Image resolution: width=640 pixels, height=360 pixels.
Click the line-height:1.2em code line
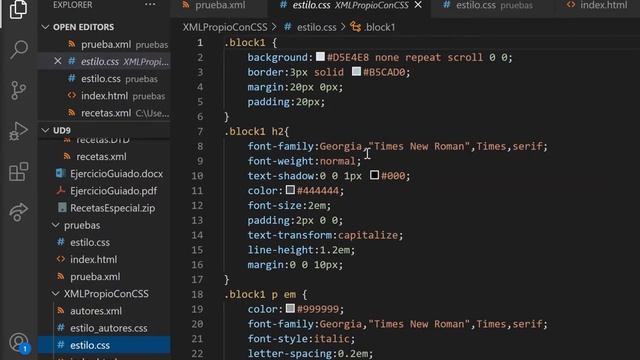[x=301, y=250]
